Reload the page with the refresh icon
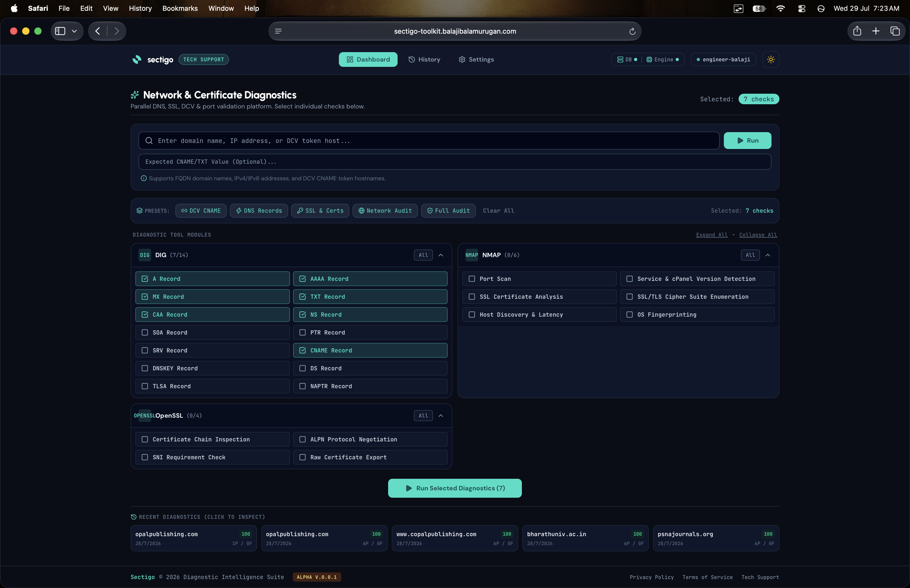The width and height of the screenshot is (910, 588). 632,31
